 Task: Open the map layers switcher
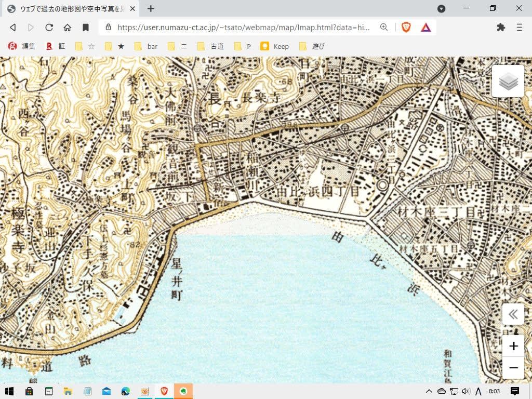tap(508, 82)
